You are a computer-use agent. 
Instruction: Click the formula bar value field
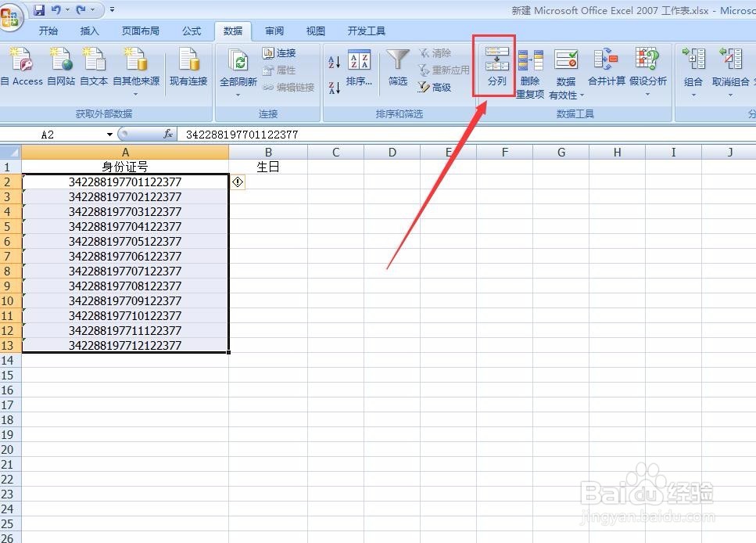coord(466,135)
